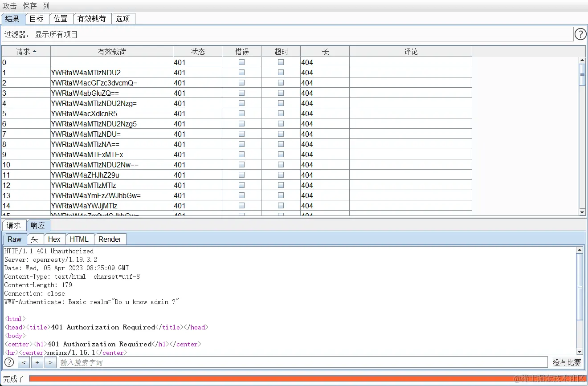Sort by the 状态 column header
This screenshot has height=386, width=588.
(x=198, y=52)
